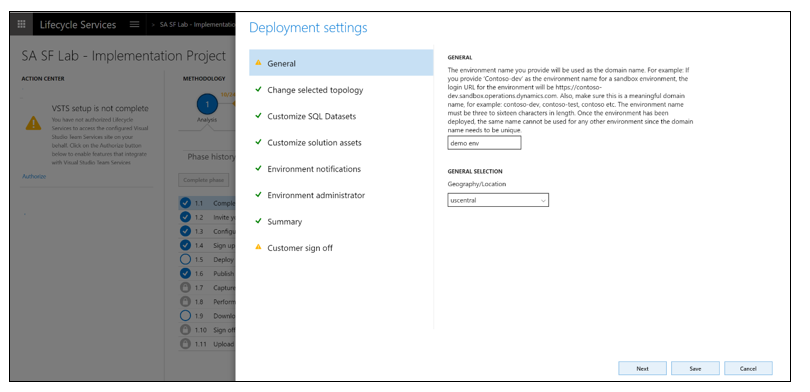The height and width of the screenshot is (392, 810).
Task: Open the app launcher waffle icon
Action: click(21, 24)
